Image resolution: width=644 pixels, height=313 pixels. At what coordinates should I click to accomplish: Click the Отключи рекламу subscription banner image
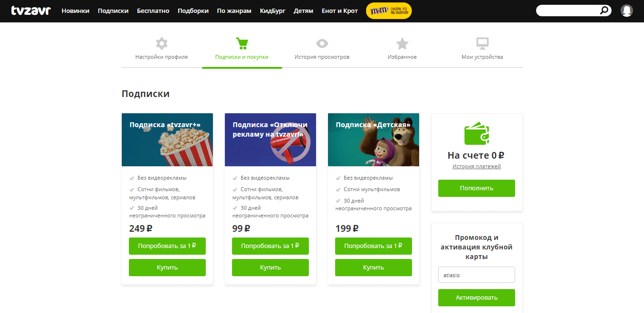(270, 140)
